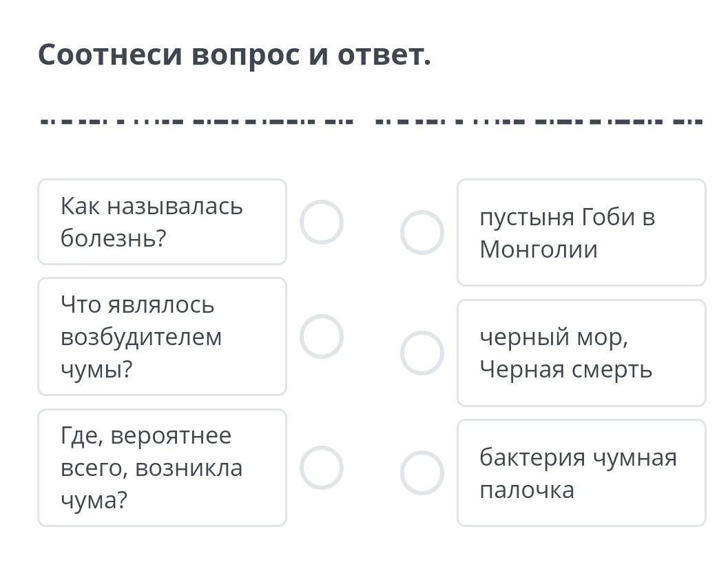Click the left dashed divider line

tap(197, 122)
